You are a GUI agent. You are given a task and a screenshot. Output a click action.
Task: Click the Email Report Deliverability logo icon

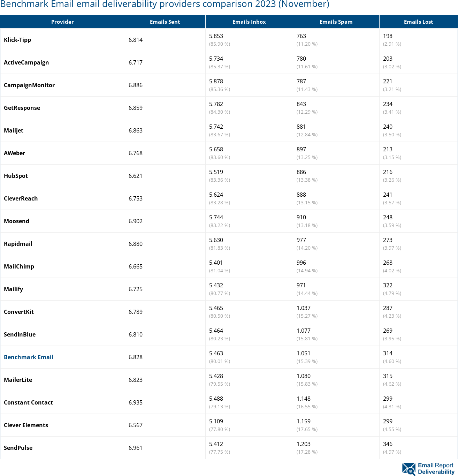click(409, 469)
